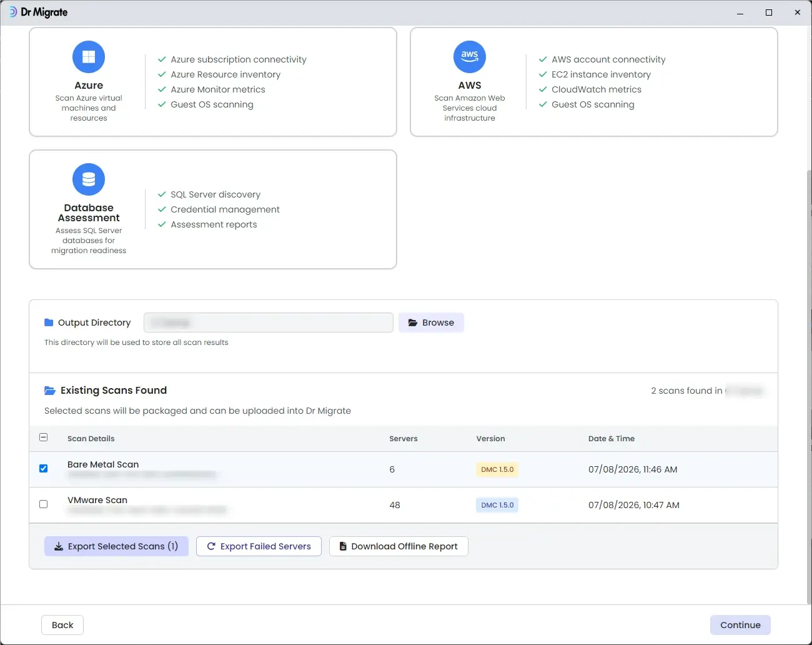The width and height of the screenshot is (812, 645).
Task: Click the AWS logo icon
Action: tap(470, 57)
